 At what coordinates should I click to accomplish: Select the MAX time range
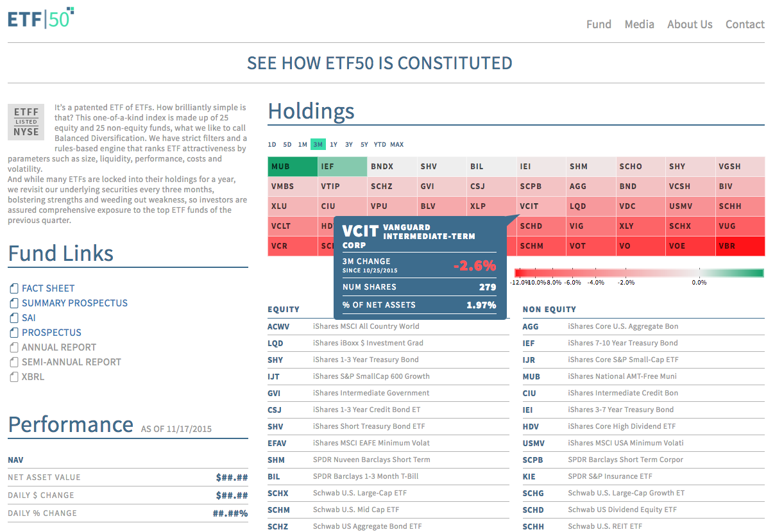tap(397, 145)
